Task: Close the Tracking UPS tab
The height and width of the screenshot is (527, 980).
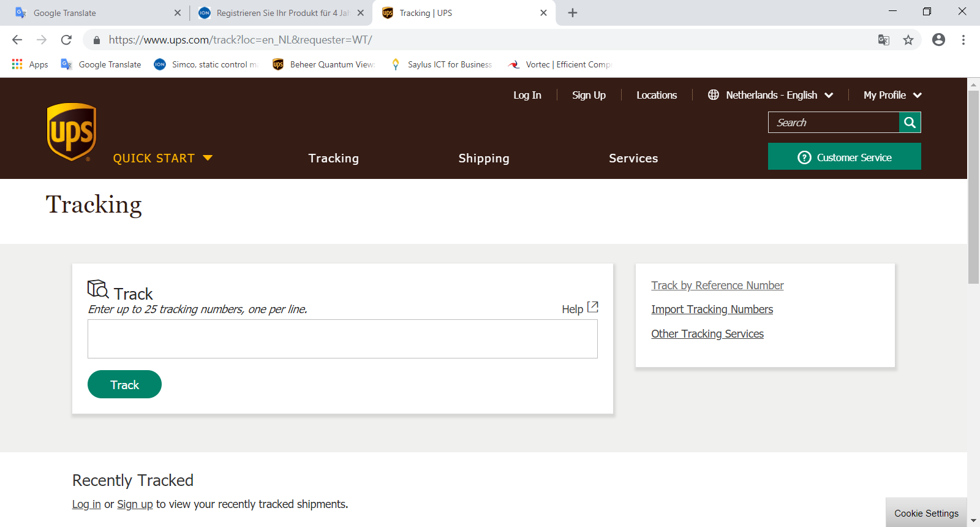Action: tap(543, 13)
